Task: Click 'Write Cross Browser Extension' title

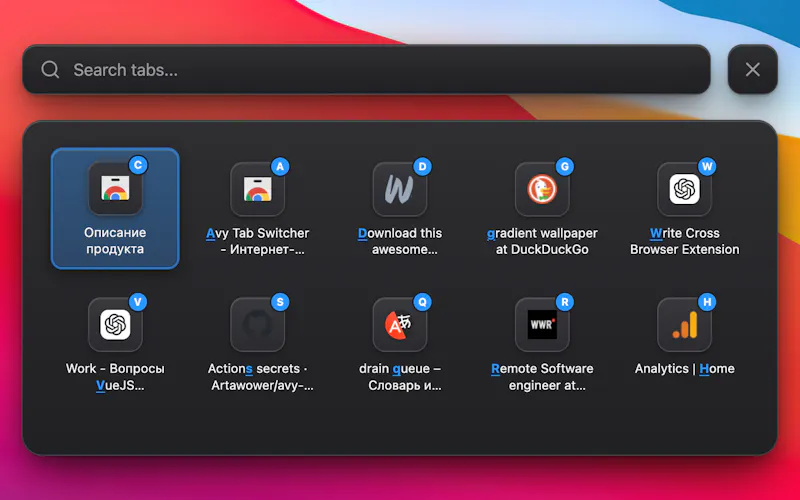Action: click(685, 241)
